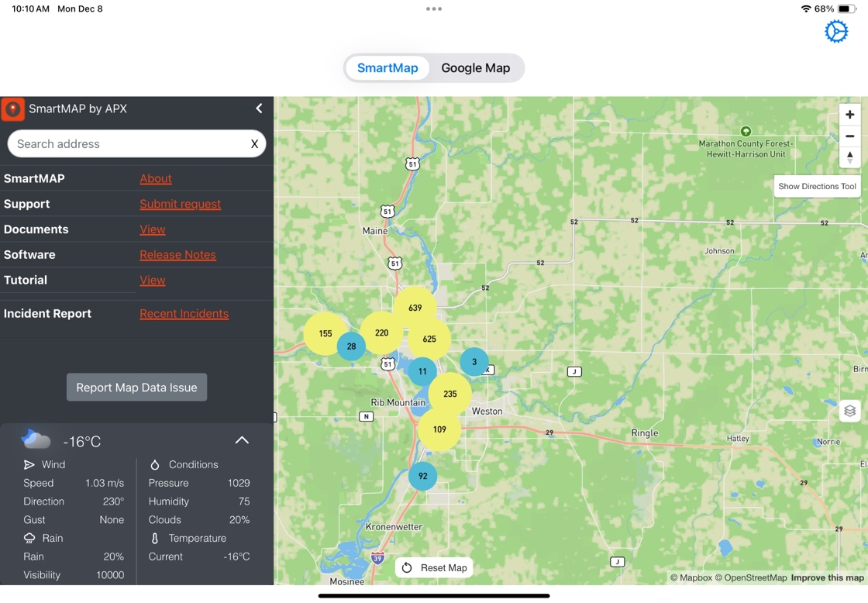Open the Release Notes link
The height and width of the screenshot is (603, 868).
pos(177,255)
